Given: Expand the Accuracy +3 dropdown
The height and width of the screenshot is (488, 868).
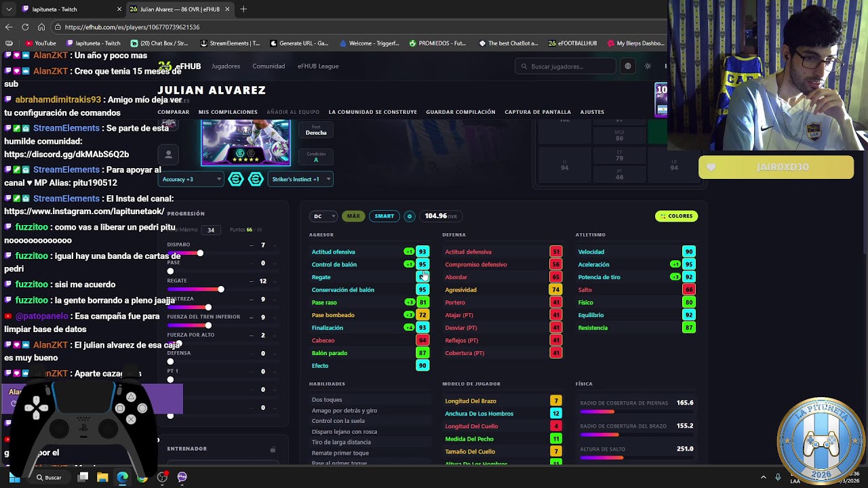Looking at the screenshot, I should 192,179.
